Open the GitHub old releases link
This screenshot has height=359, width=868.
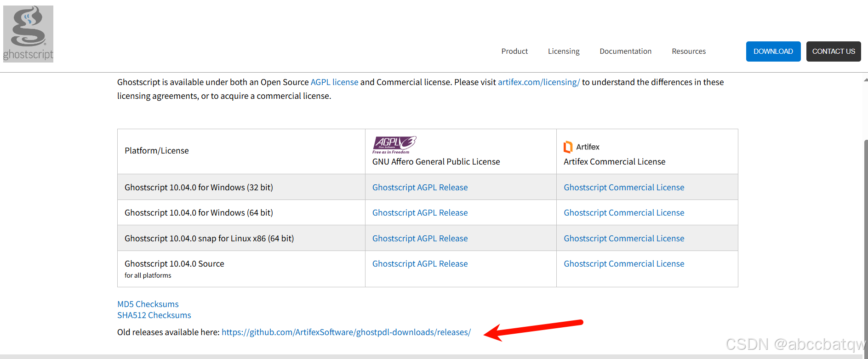tap(346, 332)
